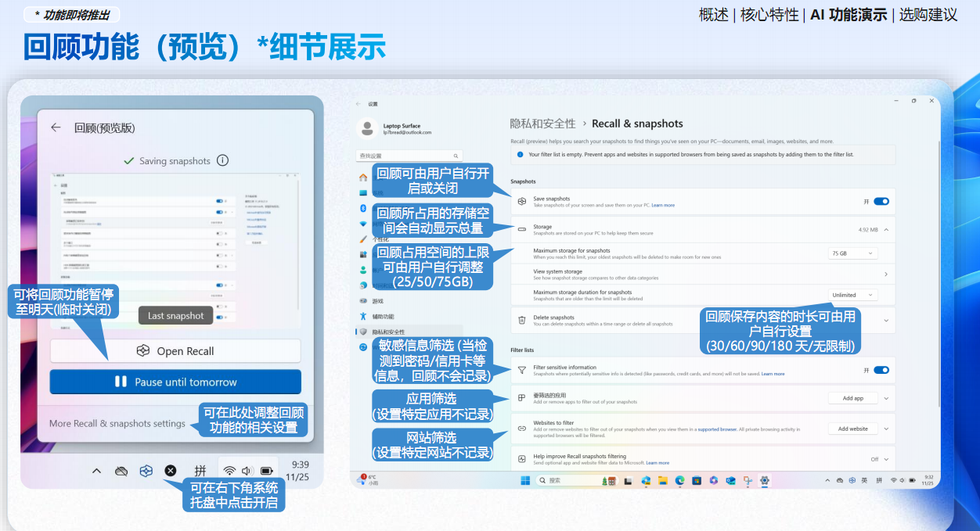The height and width of the screenshot is (531, 980).
Task: Click the back arrow in Settings window
Action: (x=358, y=104)
